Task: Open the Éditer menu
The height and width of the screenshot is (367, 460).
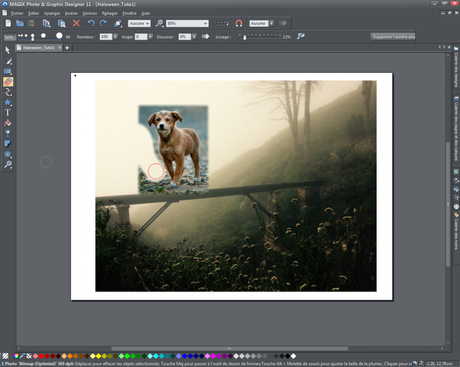Action: point(34,13)
